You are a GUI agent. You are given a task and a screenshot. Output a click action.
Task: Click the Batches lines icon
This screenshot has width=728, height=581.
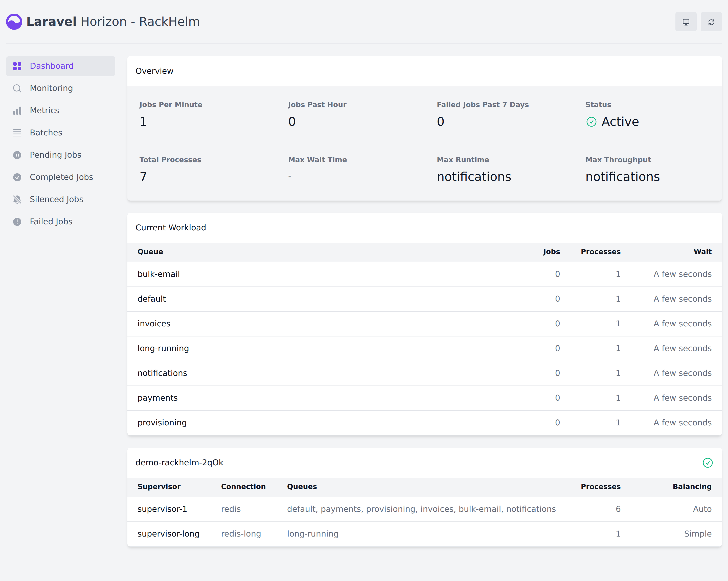tap(17, 133)
